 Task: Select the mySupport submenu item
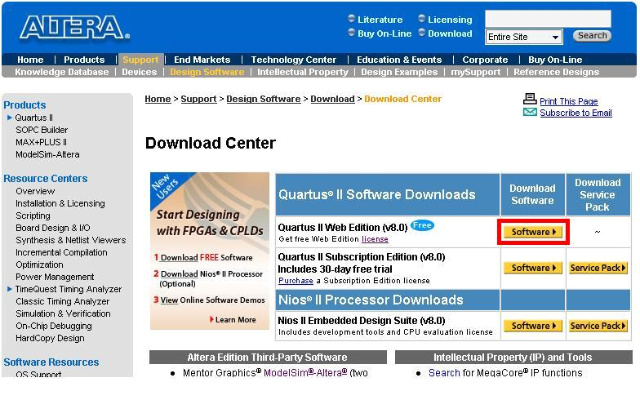coord(476,72)
